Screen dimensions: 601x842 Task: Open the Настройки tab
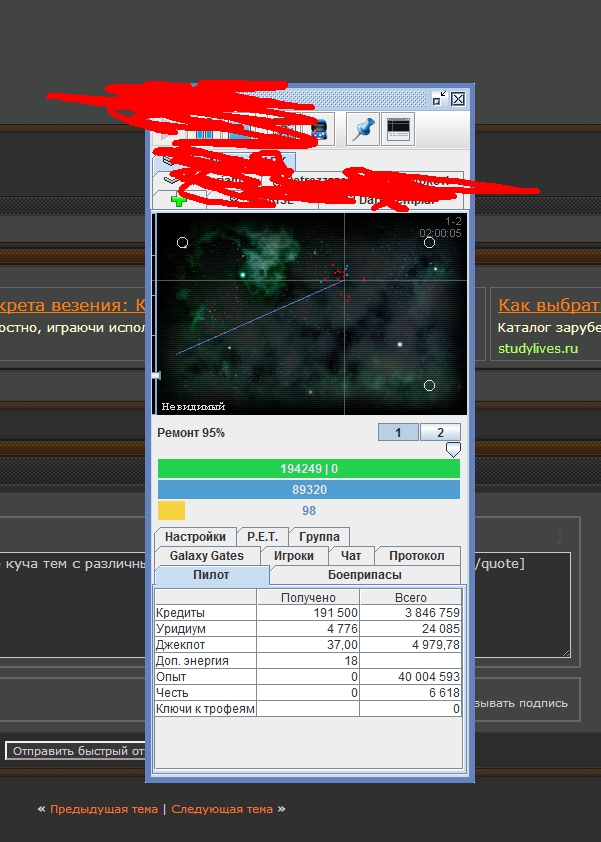point(195,537)
